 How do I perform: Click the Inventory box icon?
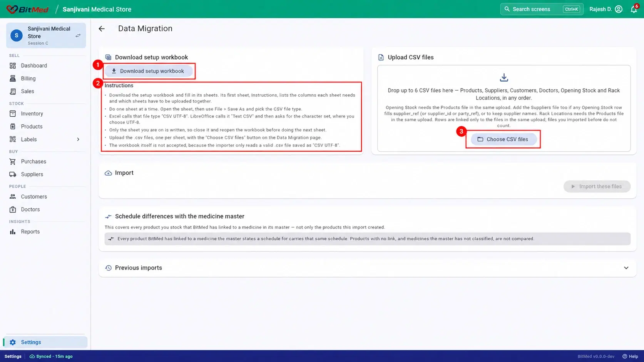coord(13,114)
